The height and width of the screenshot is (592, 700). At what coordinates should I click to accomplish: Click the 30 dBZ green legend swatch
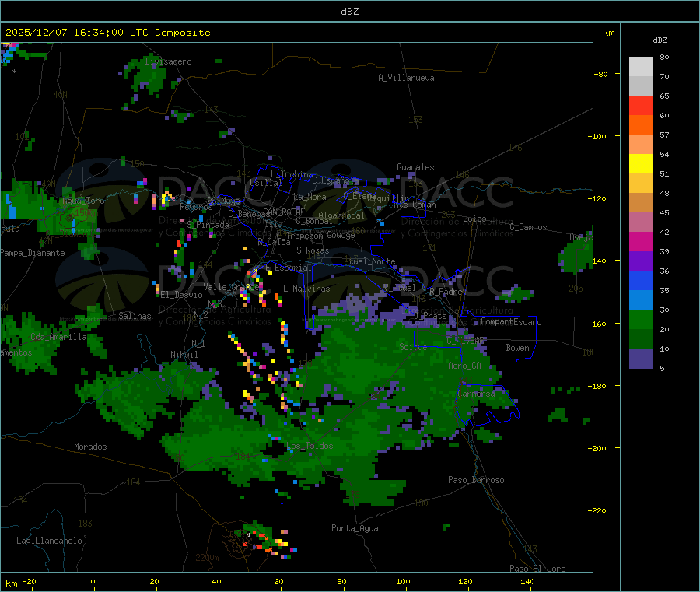point(641,320)
